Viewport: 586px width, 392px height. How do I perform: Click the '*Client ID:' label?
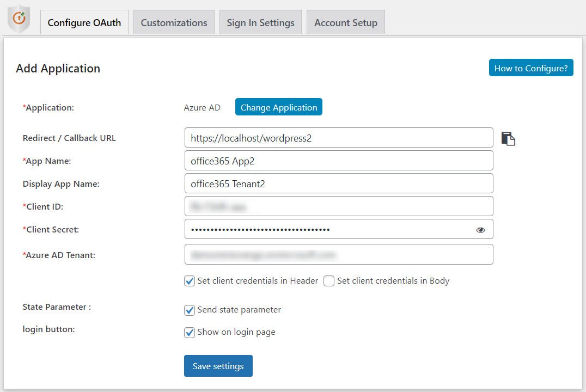pyautogui.click(x=43, y=207)
